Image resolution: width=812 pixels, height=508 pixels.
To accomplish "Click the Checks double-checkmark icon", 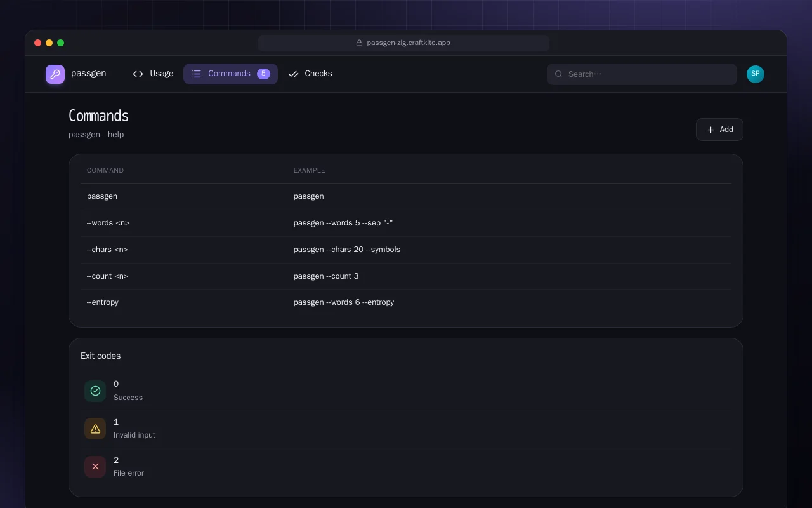I will pos(293,74).
